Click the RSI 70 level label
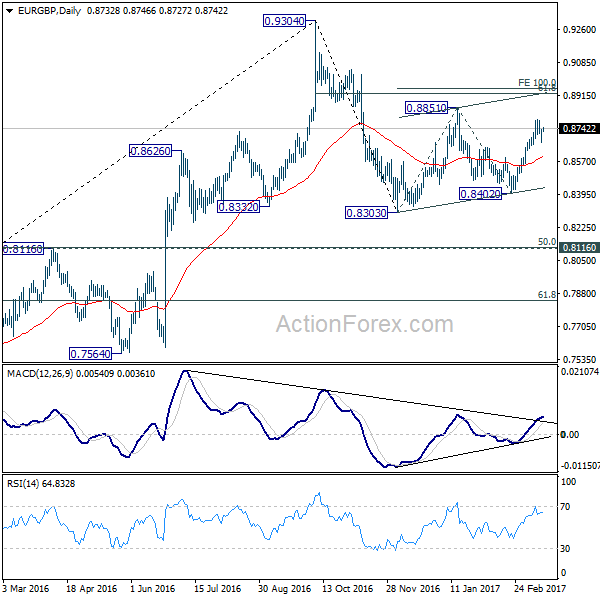This screenshot has width=600, height=600. pyautogui.click(x=565, y=507)
